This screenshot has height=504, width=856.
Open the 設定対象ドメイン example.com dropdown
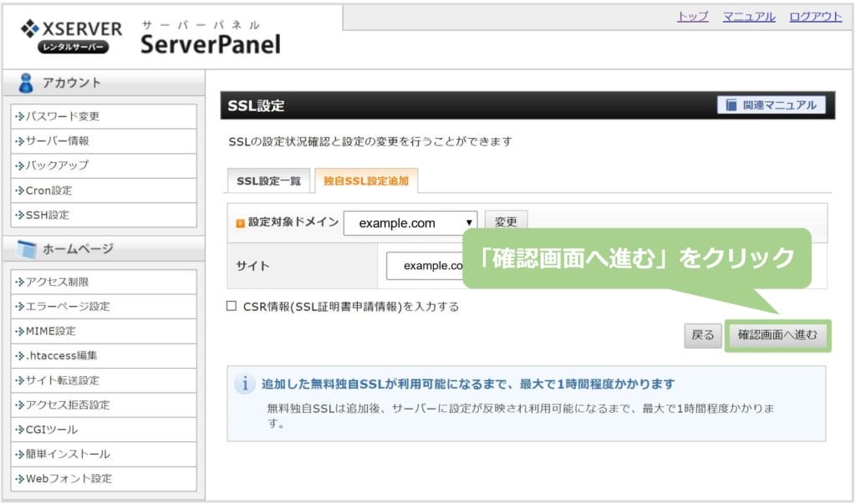click(410, 223)
